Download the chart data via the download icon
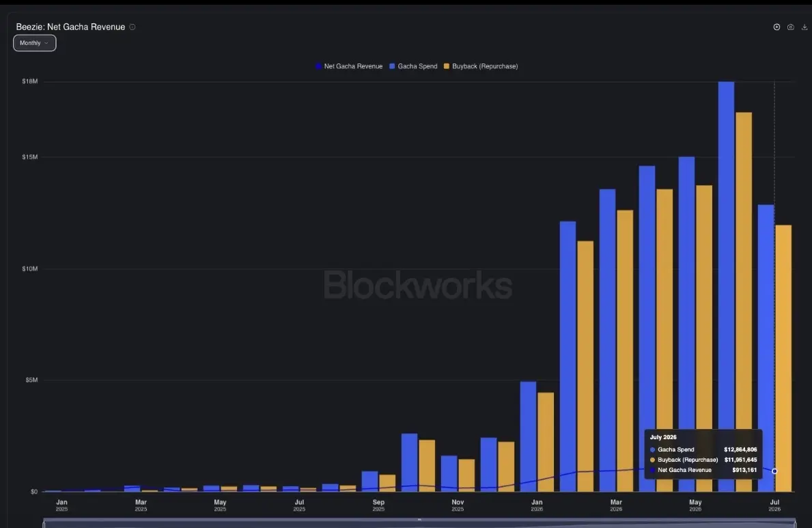Screen dimensions: 812x528 click(804, 27)
